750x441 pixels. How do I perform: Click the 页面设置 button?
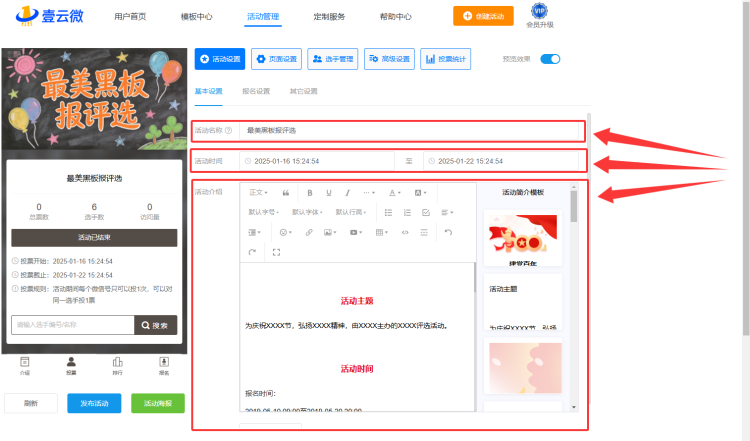[x=276, y=59]
